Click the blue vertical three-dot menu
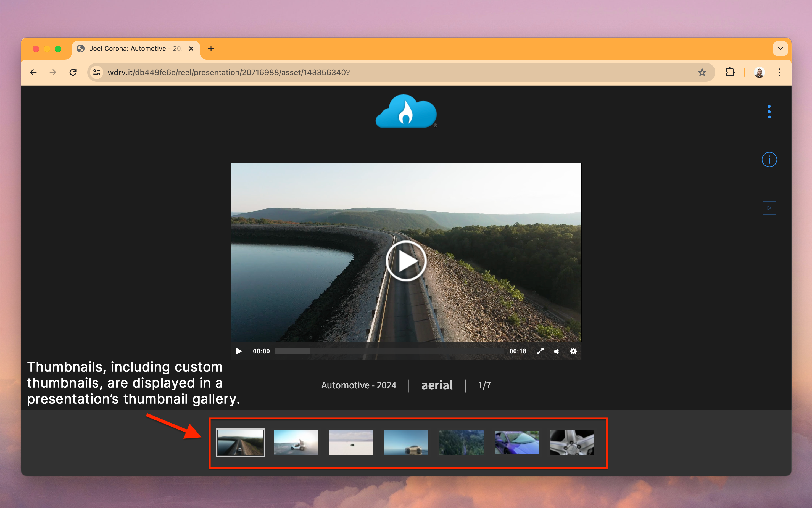Viewport: 812px width, 508px height. pos(769,112)
